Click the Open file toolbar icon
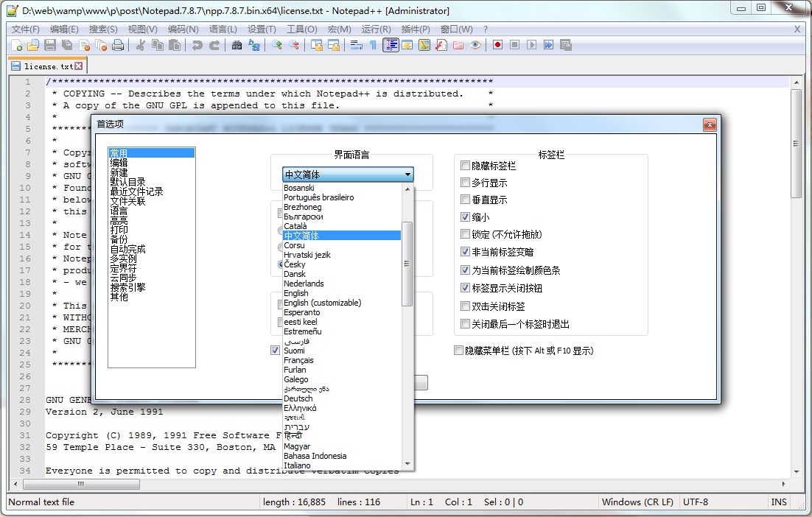This screenshot has width=812, height=517. (33, 46)
